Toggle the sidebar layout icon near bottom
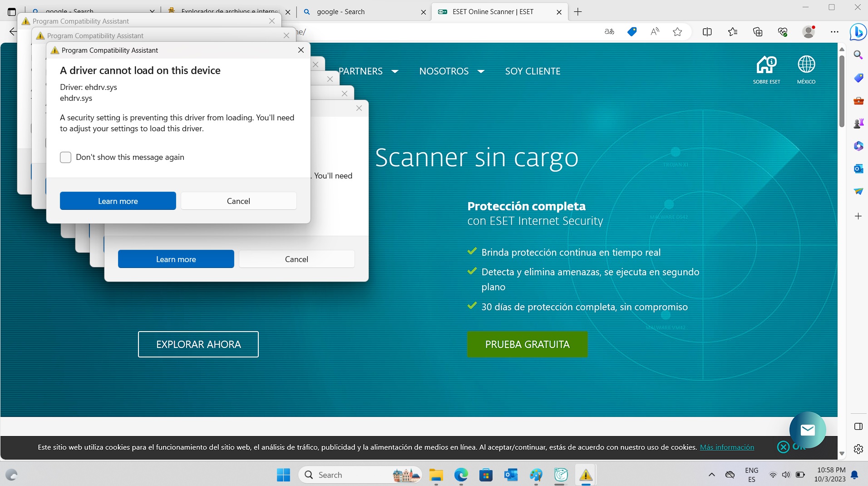868x486 pixels. point(858,426)
